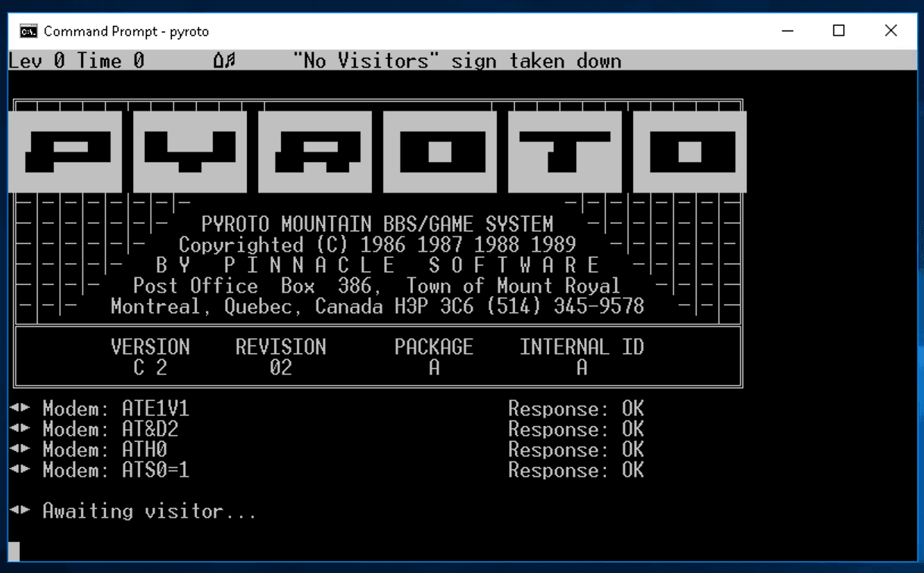
Task: Click the 'INTERNAL ID' column header
Action: pyautogui.click(x=582, y=347)
